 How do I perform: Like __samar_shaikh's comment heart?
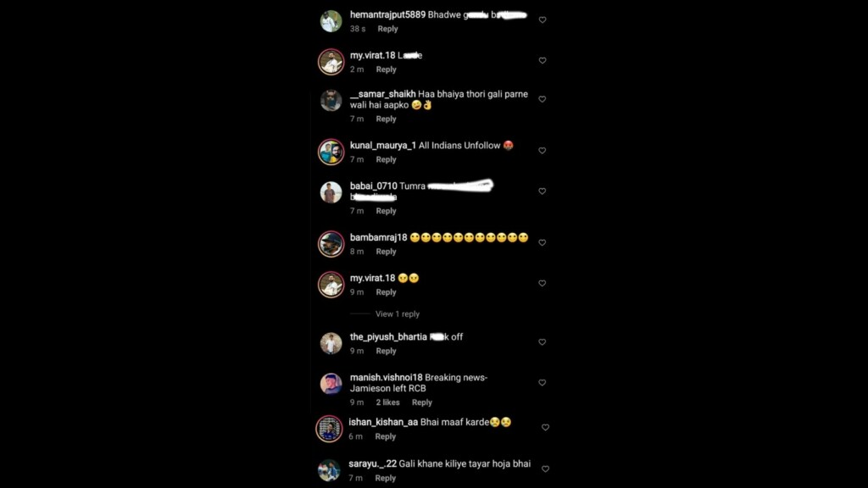542,99
